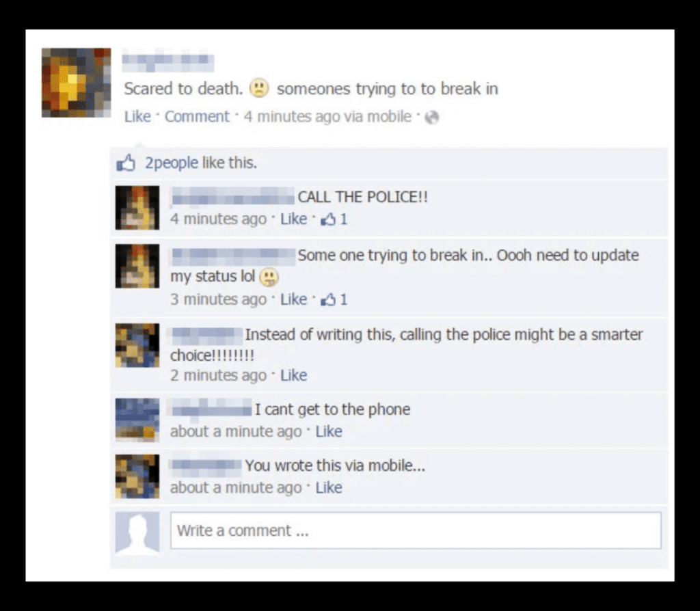Like the 'I cant get to the phone' comment
Screen dimensions: 700x611
pos(329,431)
